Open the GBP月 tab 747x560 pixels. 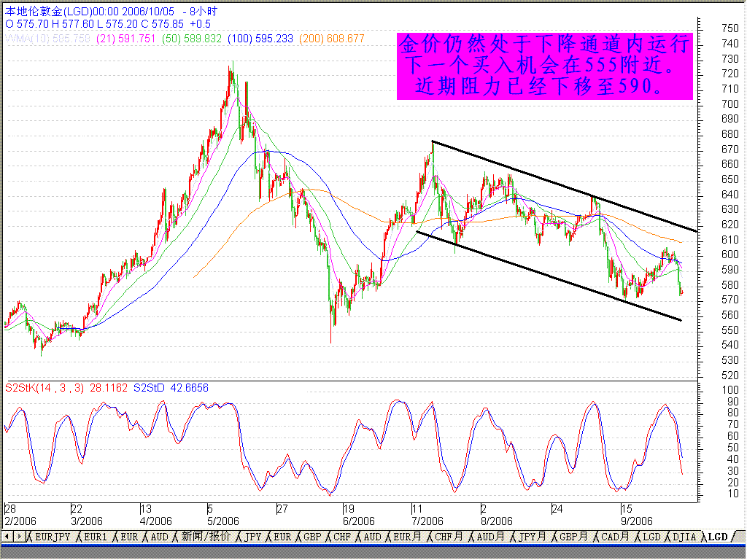tap(573, 537)
